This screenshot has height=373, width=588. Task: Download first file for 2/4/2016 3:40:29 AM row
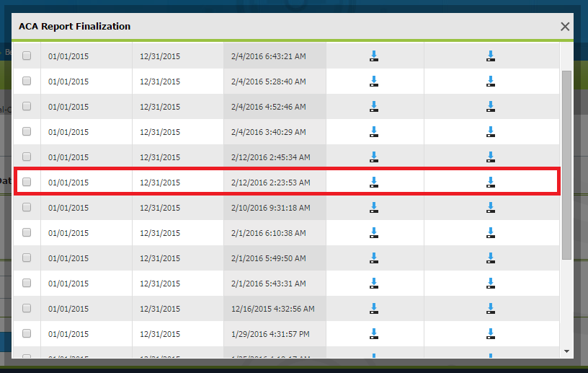point(374,132)
